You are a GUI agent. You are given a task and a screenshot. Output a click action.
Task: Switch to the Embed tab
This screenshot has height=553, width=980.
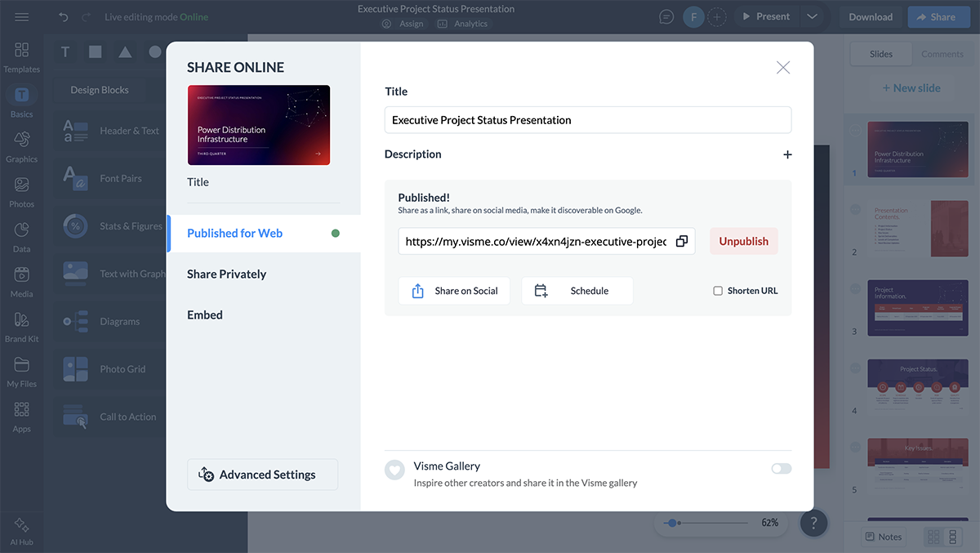coord(205,315)
